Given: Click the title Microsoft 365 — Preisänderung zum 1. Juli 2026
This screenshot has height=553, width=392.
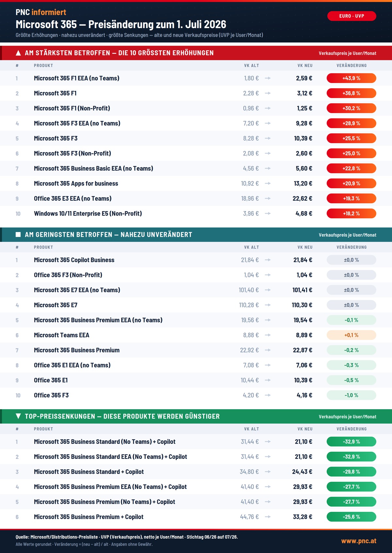Looking at the screenshot, I should pos(121,25).
